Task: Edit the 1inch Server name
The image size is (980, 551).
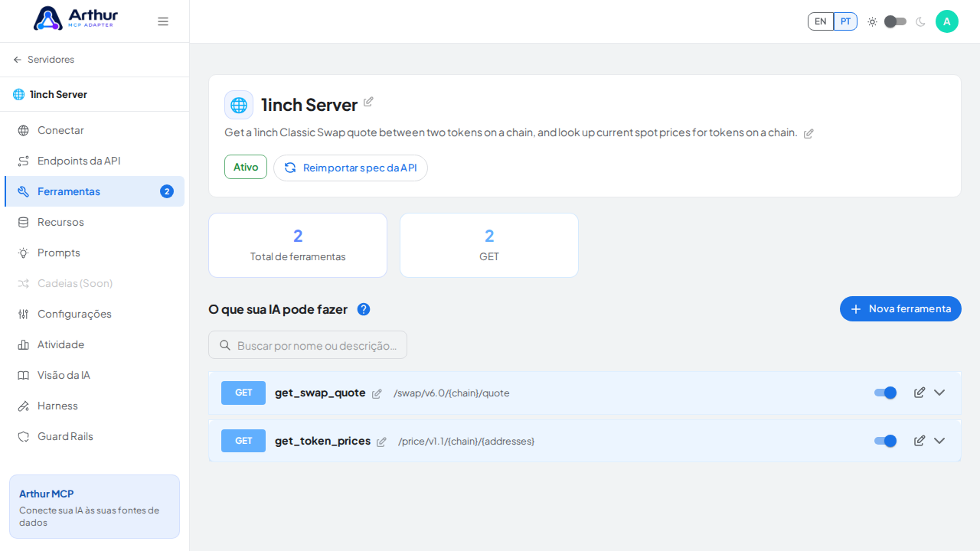Action: (x=368, y=102)
